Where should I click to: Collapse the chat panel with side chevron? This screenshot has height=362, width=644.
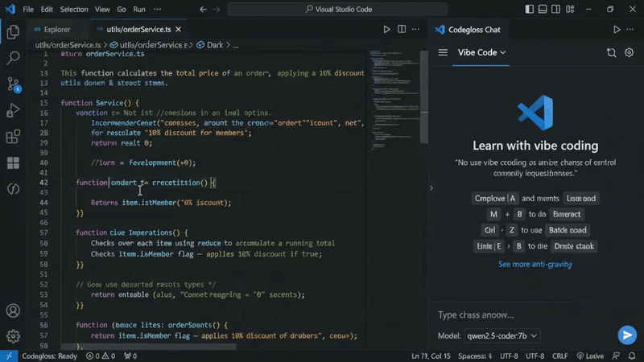pos(431,188)
